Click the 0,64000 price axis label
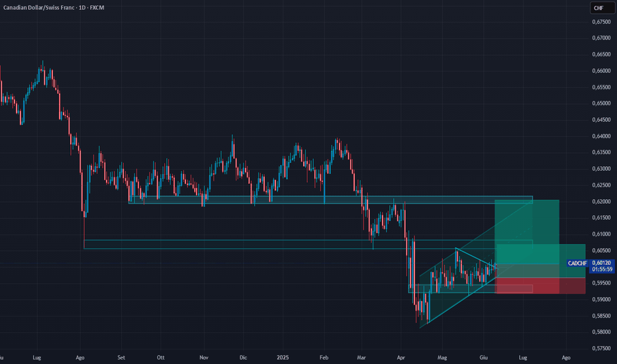This screenshot has height=364, width=617. pyautogui.click(x=602, y=136)
